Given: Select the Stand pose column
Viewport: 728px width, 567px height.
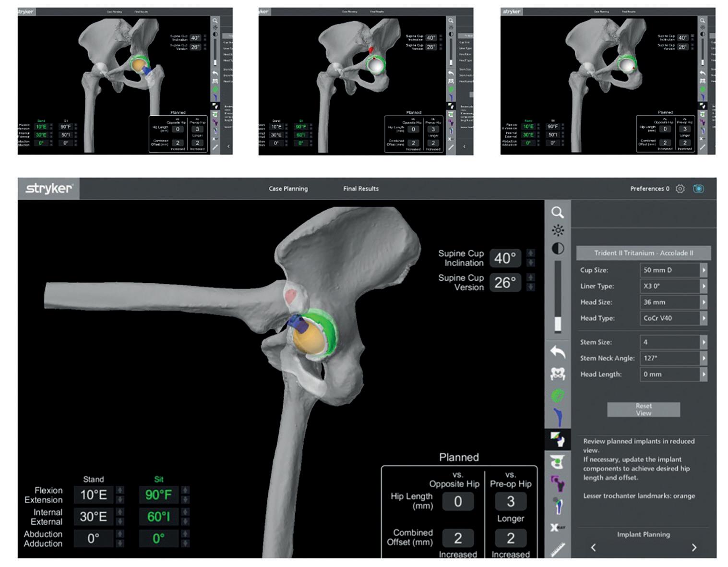Looking at the screenshot, I should (x=93, y=479).
